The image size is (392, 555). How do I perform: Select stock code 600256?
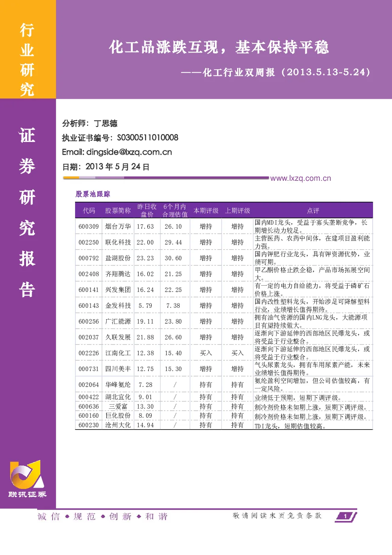tap(89, 321)
